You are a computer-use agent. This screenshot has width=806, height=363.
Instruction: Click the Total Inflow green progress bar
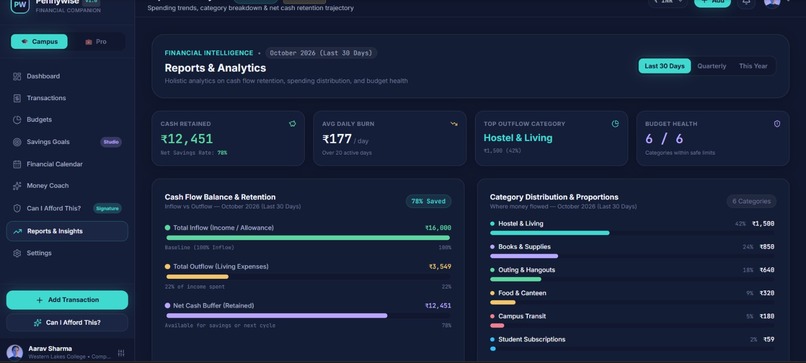[308, 238]
